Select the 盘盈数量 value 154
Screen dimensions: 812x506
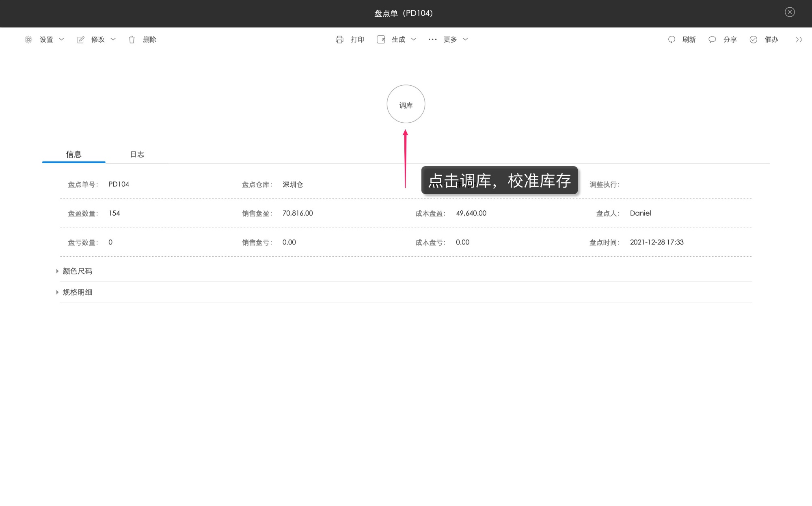(114, 213)
